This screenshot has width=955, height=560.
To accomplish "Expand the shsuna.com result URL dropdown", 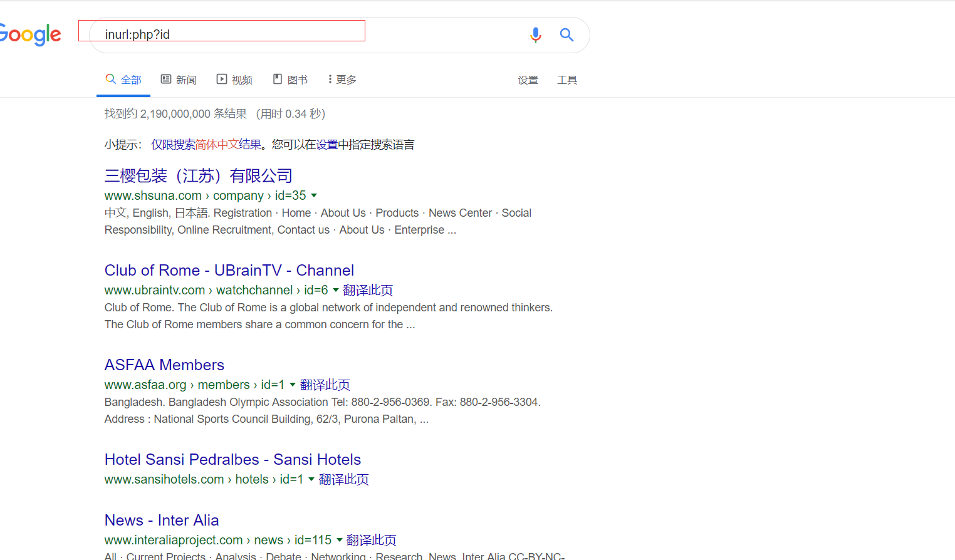I will pos(313,195).
